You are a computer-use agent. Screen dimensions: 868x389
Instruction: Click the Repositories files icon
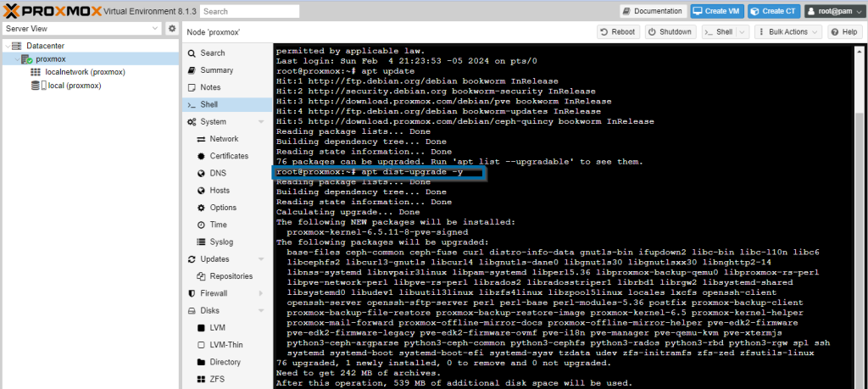tap(201, 276)
